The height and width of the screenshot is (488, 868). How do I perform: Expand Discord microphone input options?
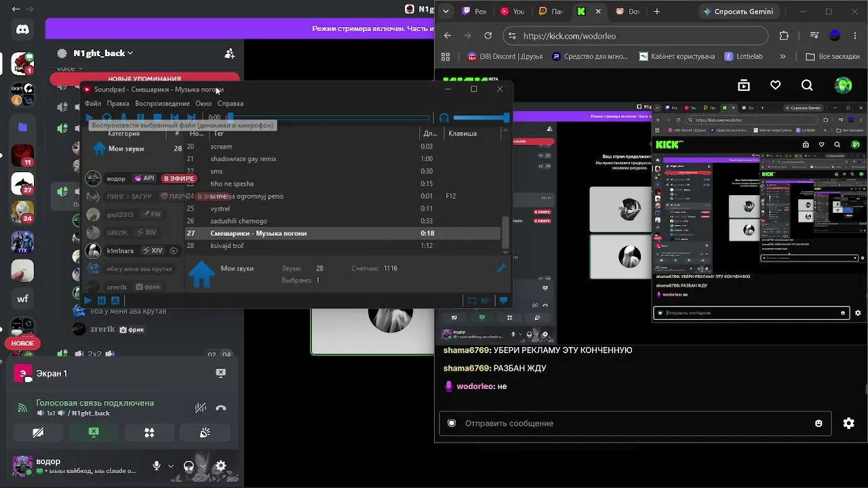click(x=171, y=466)
